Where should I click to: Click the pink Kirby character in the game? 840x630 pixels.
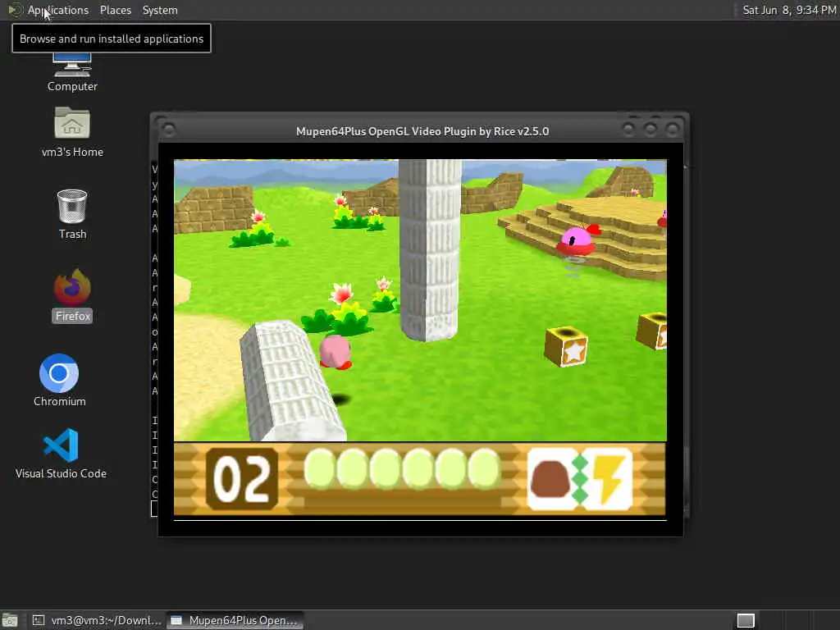pyautogui.click(x=336, y=352)
